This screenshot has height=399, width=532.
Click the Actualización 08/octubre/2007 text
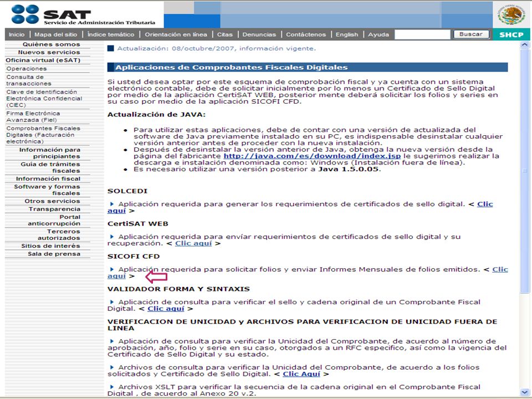(217, 49)
